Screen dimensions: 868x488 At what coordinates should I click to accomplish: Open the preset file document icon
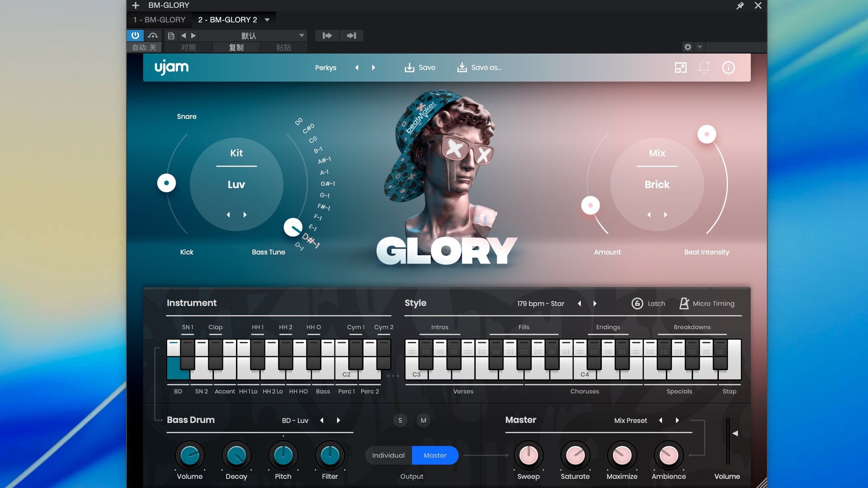pos(171,36)
